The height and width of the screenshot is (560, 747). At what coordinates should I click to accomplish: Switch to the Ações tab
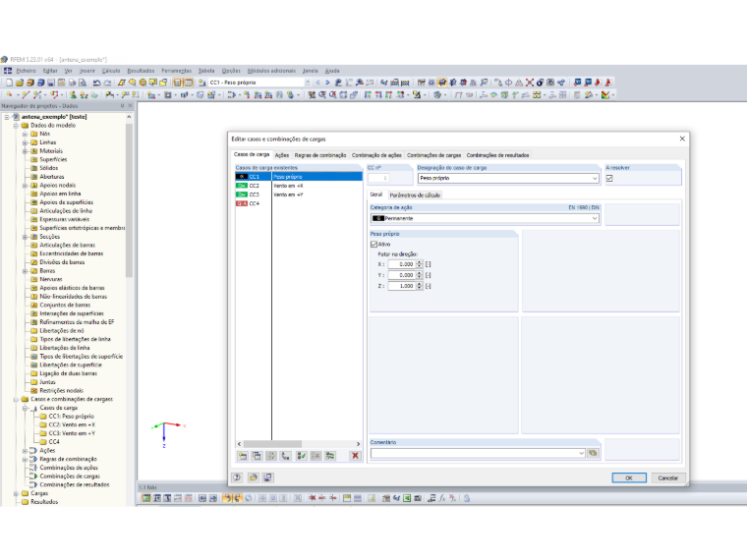[x=281, y=155]
